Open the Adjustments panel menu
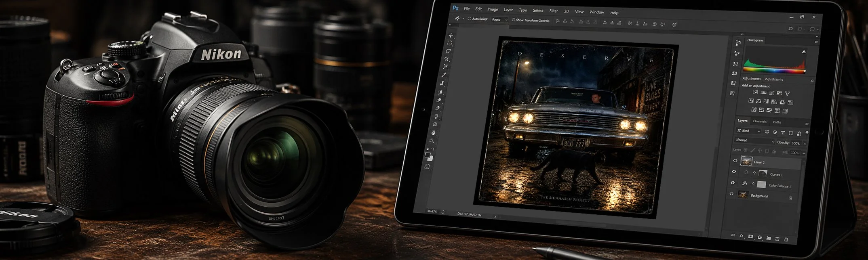The image size is (868, 260). pos(812,81)
